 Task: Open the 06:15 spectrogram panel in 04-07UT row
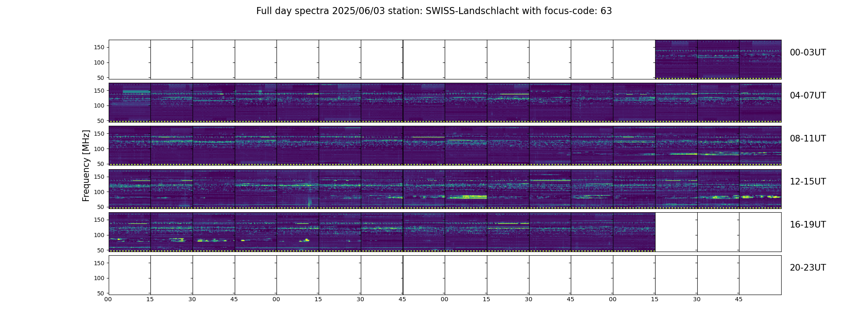pos(508,103)
